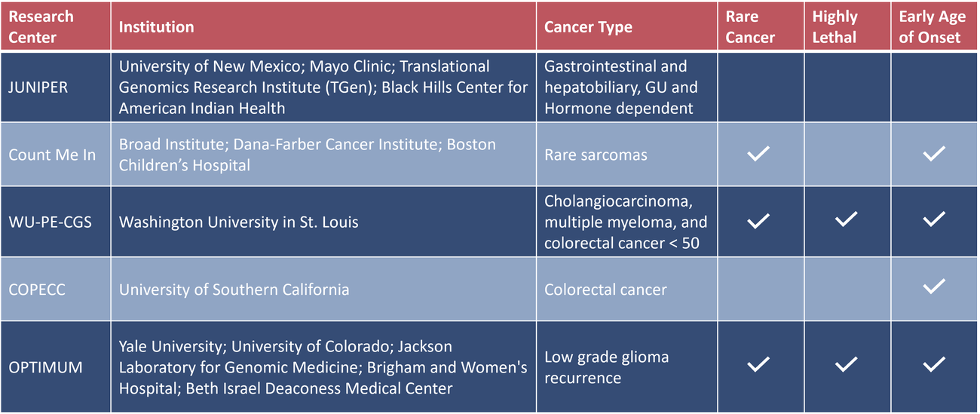This screenshot has height=414, width=980.
Task: Click the Low grade glioma recurrence cell
Action: coord(606,367)
